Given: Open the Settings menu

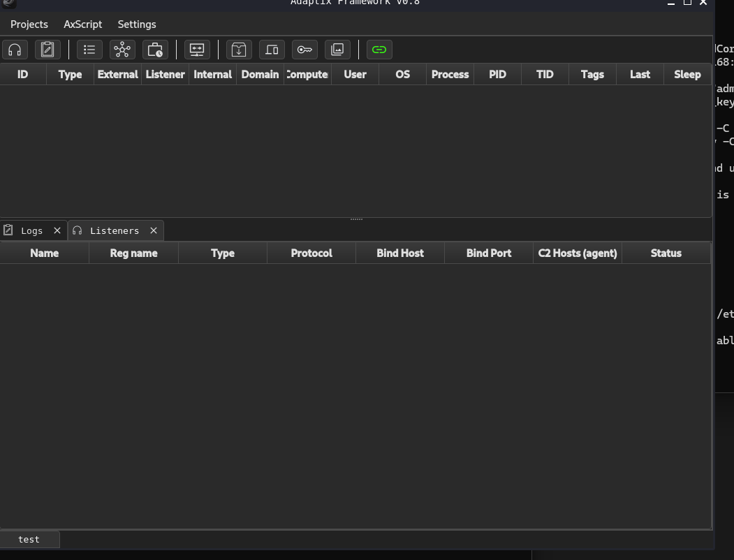Looking at the screenshot, I should 137,24.
